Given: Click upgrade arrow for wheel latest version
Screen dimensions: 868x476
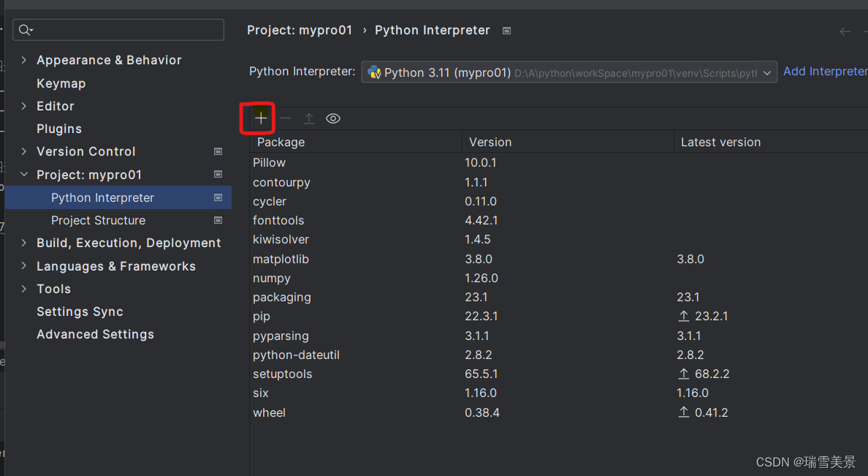Looking at the screenshot, I should (x=684, y=412).
